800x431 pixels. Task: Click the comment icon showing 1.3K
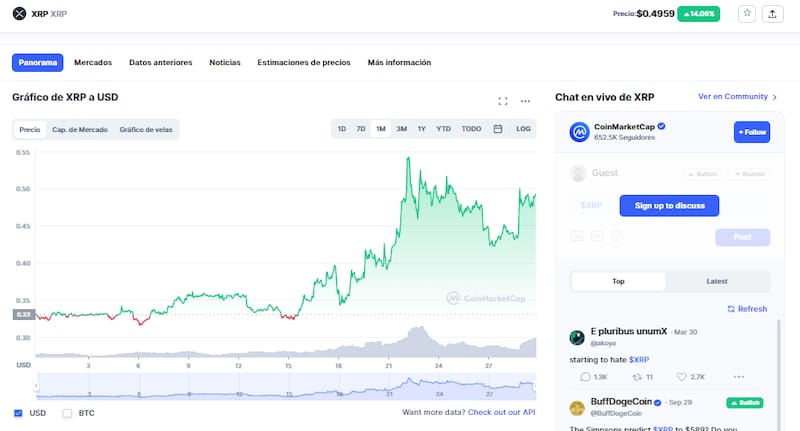click(586, 377)
